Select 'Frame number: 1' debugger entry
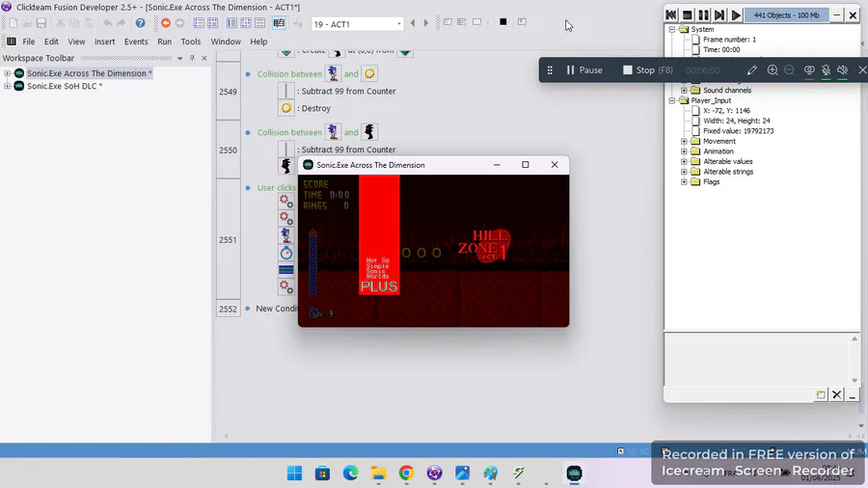The width and height of the screenshot is (868, 488). 730,40
